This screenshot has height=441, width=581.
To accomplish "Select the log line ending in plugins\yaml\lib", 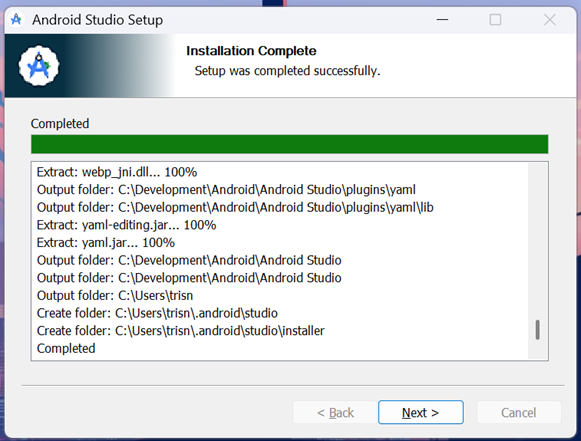I will tap(235, 207).
